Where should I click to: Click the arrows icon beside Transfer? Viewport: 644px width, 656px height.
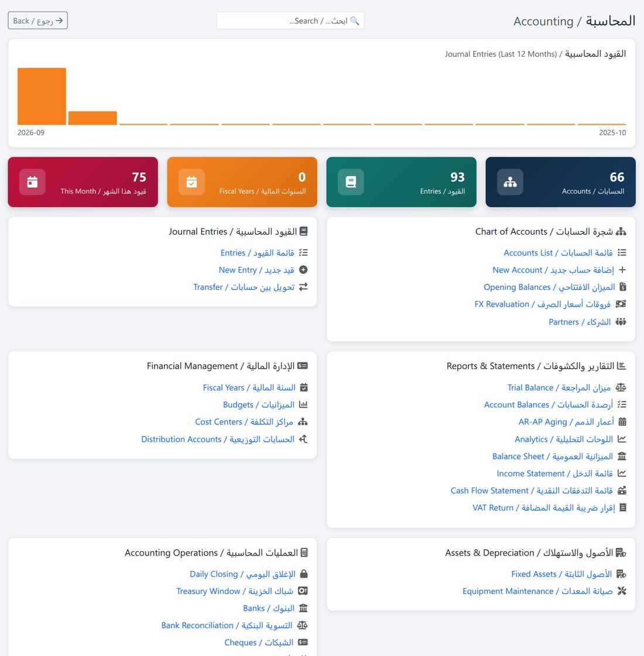click(303, 287)
